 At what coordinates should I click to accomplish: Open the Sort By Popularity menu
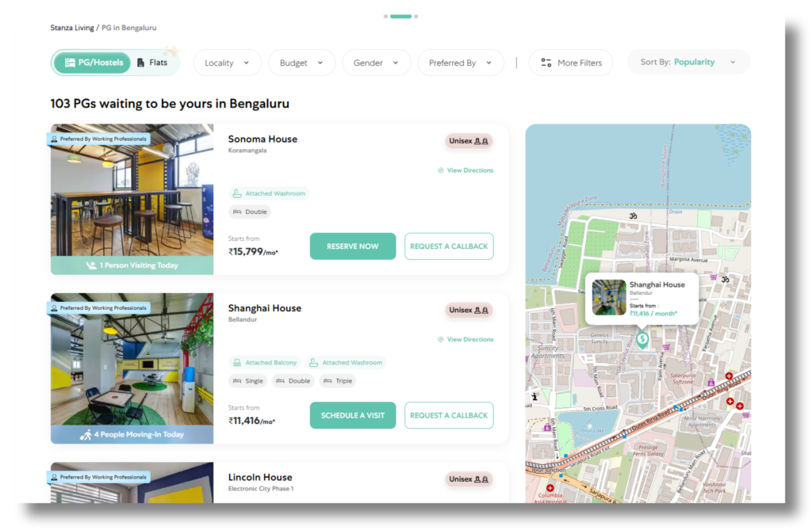688,61
